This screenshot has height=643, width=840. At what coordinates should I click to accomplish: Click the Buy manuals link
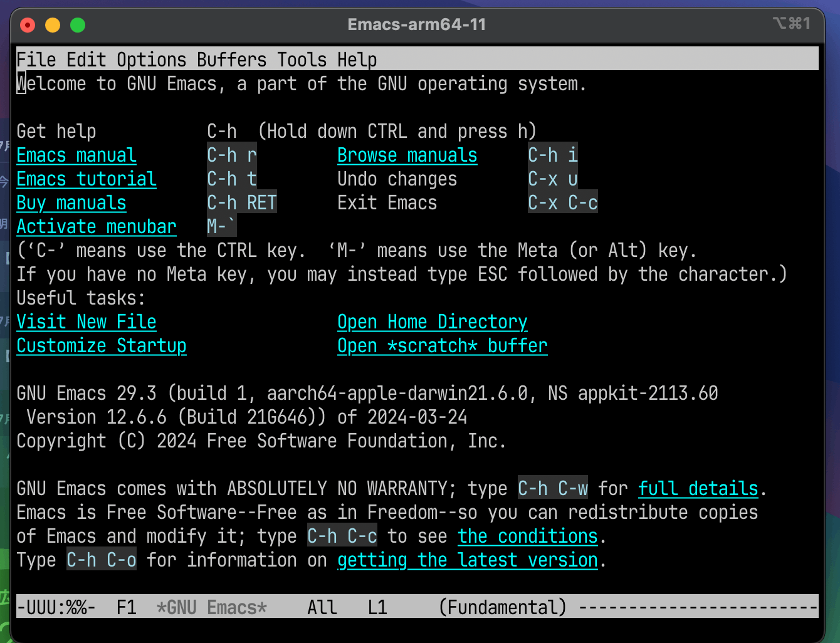[71, 202]
